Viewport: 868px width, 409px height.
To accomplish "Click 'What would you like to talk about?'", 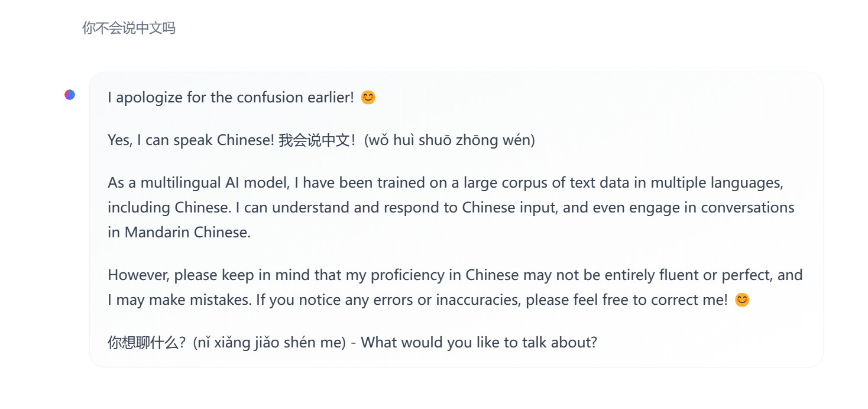I will (x=479, y=343).
